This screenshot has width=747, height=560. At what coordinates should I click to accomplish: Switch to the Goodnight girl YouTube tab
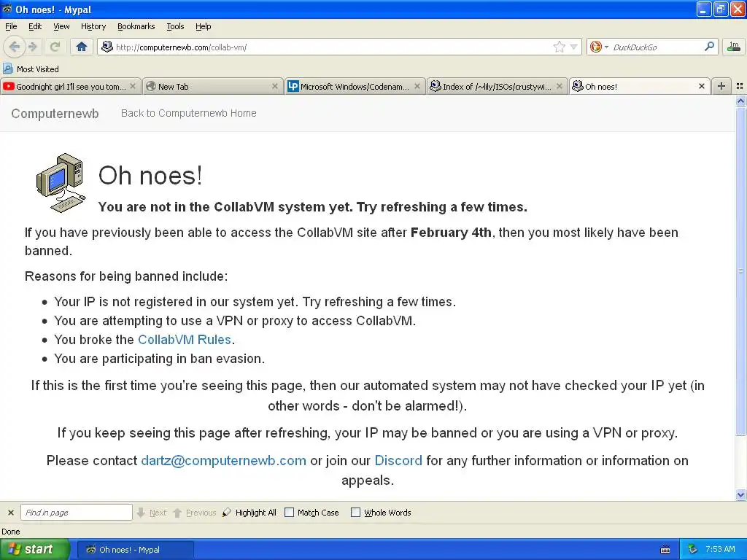point(69,86)
